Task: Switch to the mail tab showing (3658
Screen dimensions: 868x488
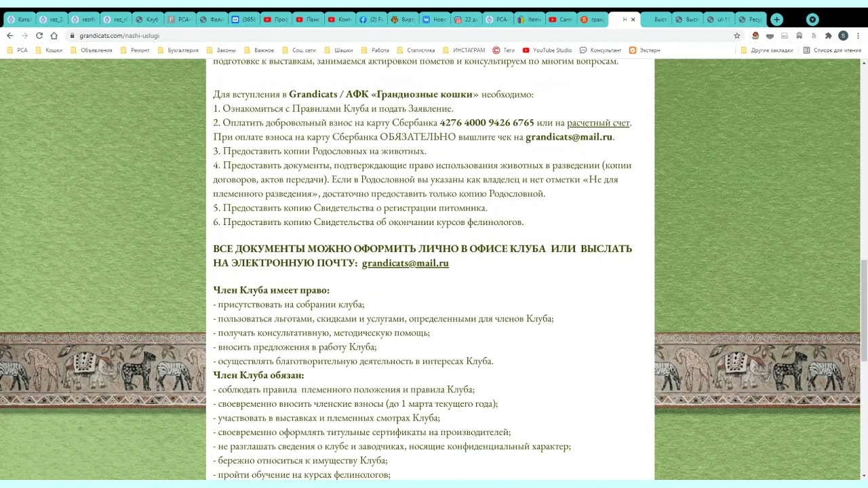Action: pyautogui.click(x=243, y=20)
